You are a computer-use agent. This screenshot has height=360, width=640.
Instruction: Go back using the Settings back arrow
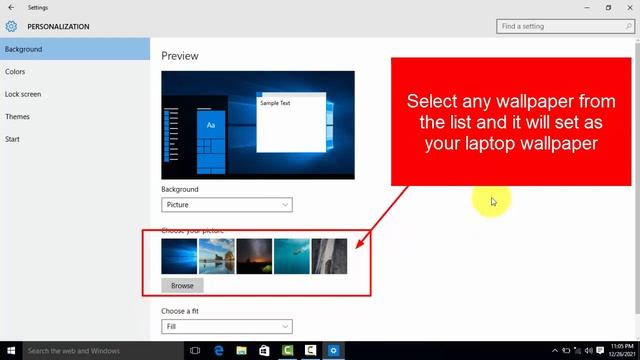tap(11, 7)
